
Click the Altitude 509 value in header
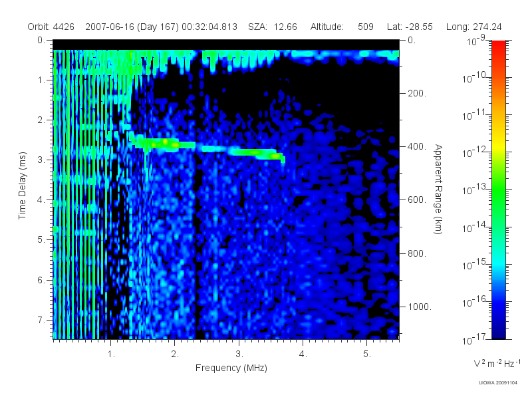coord(365,27)
